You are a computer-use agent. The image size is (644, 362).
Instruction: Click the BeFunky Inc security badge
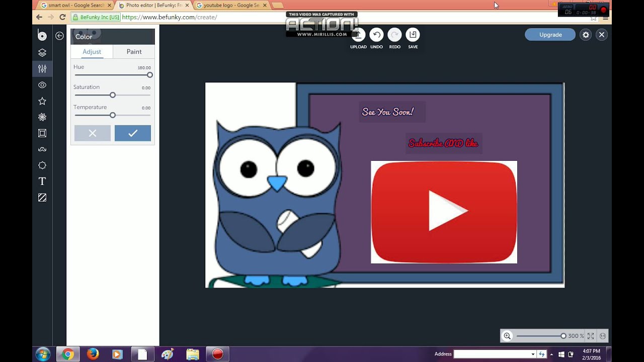click(96, 17)
